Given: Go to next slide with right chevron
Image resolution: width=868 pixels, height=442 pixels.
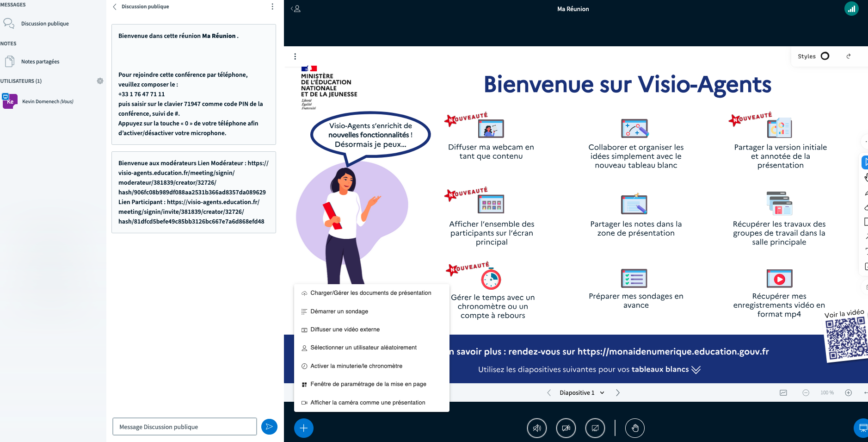Looking at the screenshot, I should [x=618, y=392].
